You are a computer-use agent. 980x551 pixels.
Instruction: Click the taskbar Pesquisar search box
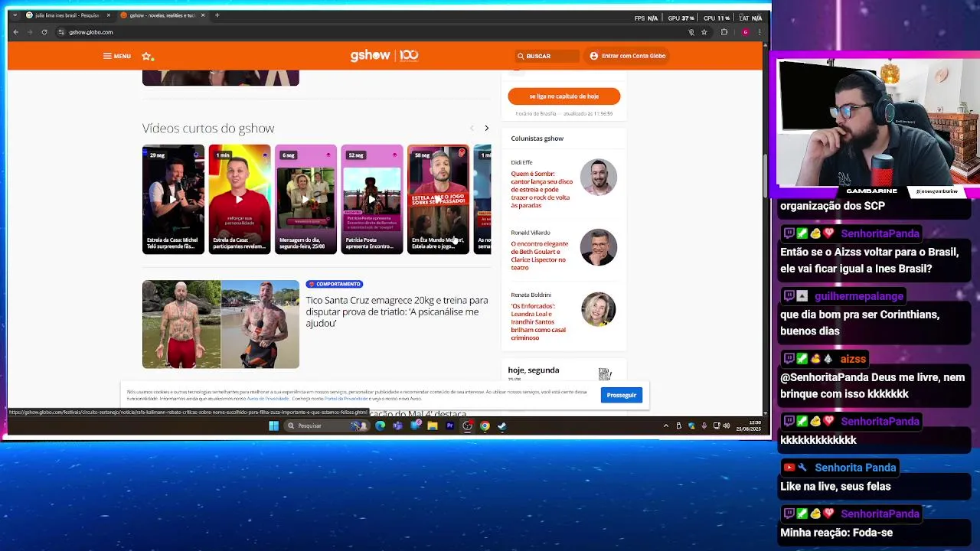325,426
